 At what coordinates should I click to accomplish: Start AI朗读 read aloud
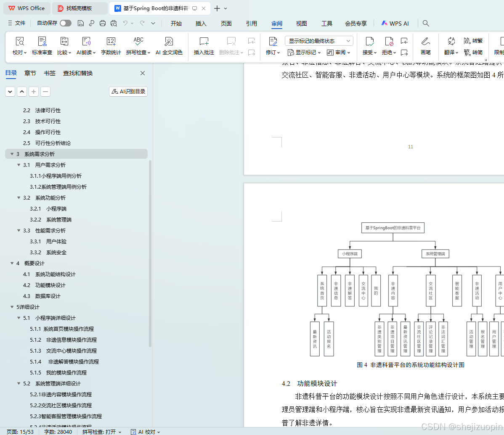tap(86, 46)
